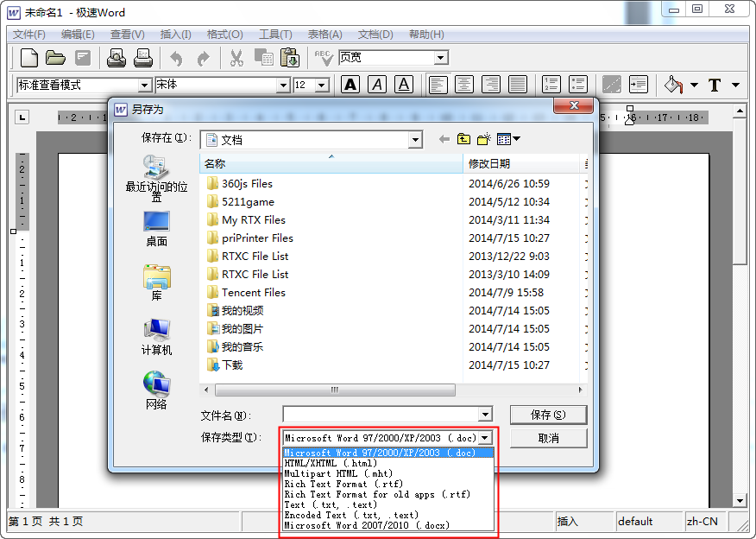This screenshot has height=539, width=756.
Task: Go to 桌面 desktop in sidebar
Action: (156, 229)
